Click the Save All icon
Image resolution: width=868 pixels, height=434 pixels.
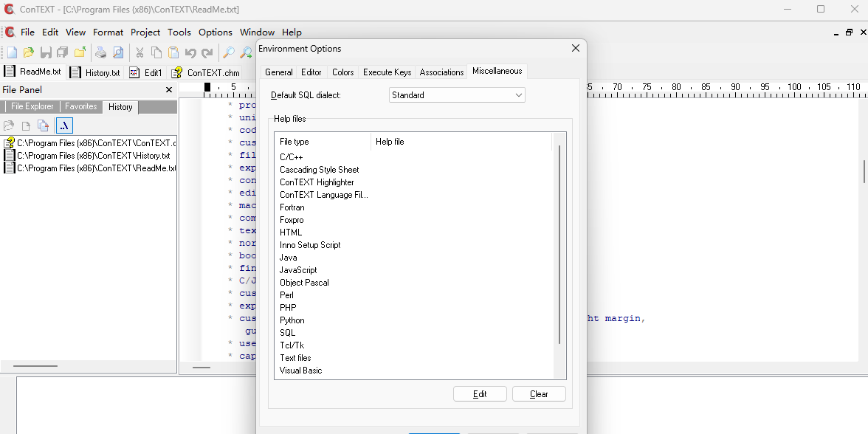[63, 52]
